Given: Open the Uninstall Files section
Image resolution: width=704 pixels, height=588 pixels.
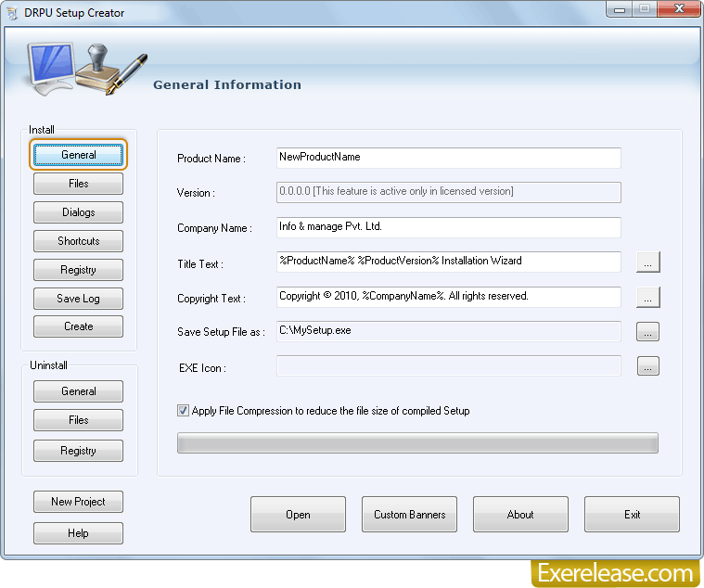Looking at the screenshot, I should (x=78, y=420).
